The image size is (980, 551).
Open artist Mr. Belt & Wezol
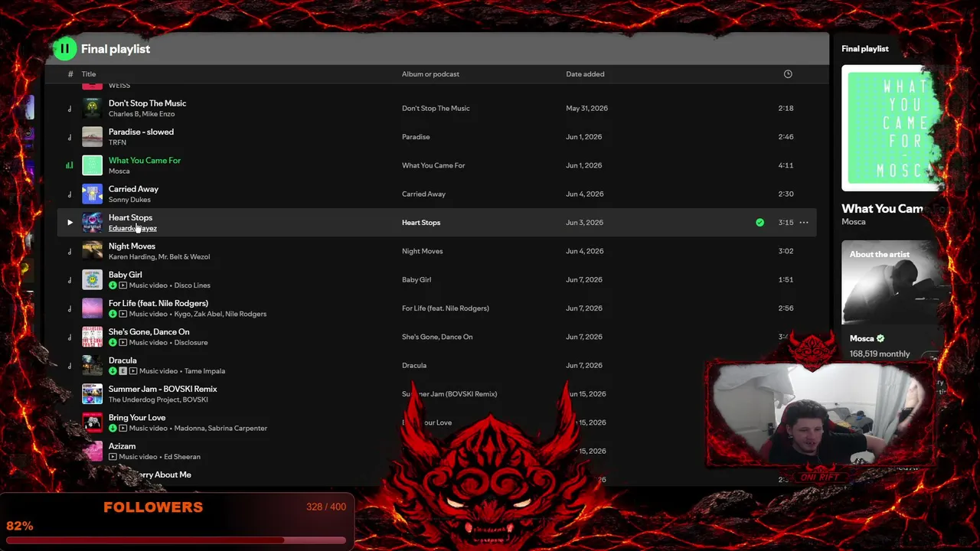click(x=184, y=257)
